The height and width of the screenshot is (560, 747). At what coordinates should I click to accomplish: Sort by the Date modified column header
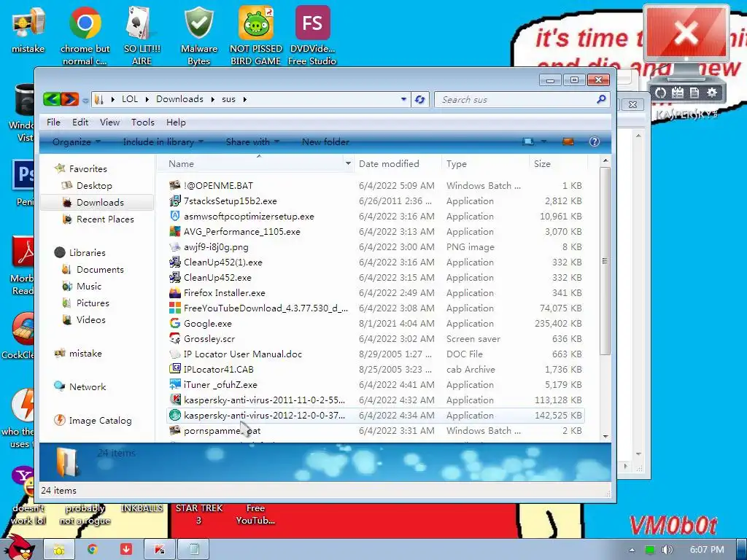coord(398,164)
